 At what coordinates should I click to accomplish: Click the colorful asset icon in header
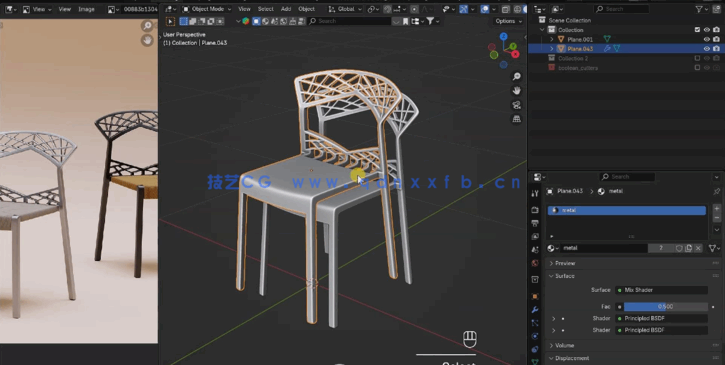tap(246, 21)
